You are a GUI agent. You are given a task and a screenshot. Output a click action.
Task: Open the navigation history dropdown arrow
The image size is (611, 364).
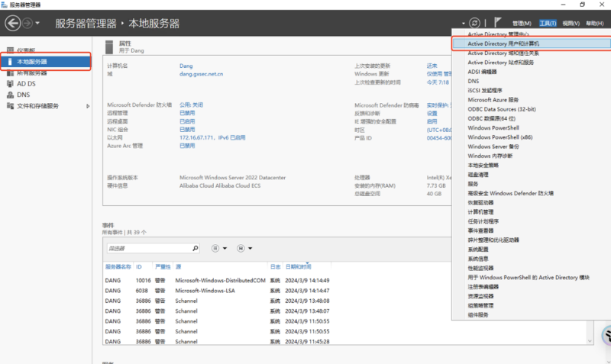(37, 24)
